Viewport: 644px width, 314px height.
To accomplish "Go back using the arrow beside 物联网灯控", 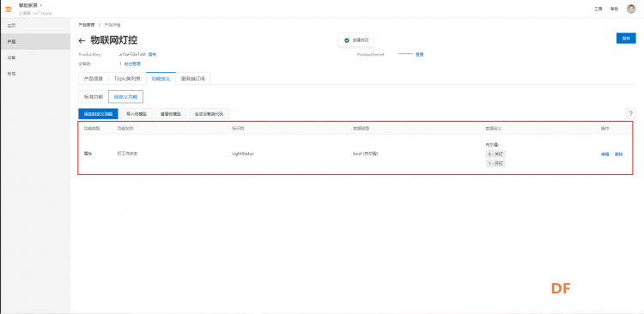I will pyautogui.click(x=82, y=40).
